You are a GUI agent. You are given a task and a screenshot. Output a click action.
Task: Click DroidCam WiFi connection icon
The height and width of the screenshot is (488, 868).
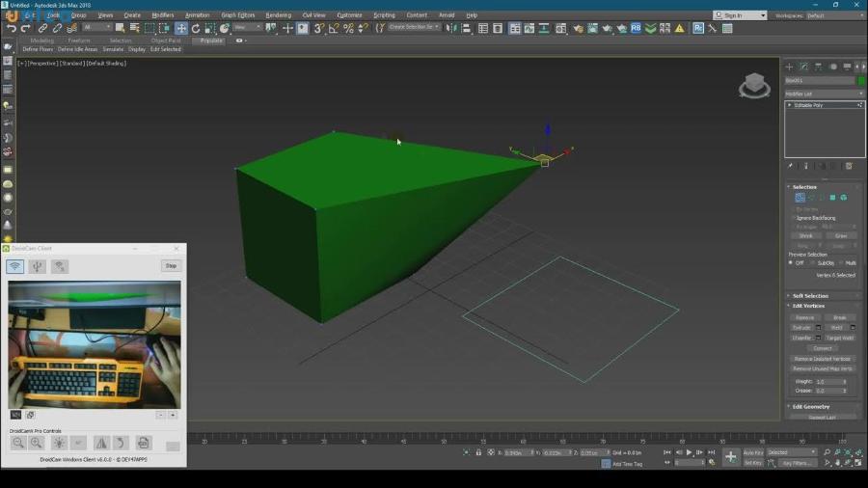point(15,266)
